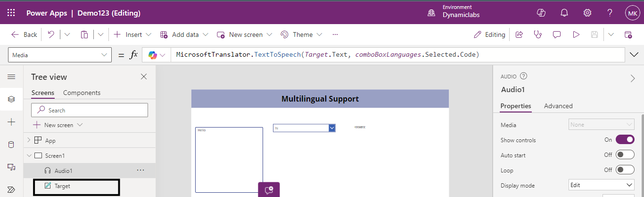Expand the App tree node

(x=29, y=140)
